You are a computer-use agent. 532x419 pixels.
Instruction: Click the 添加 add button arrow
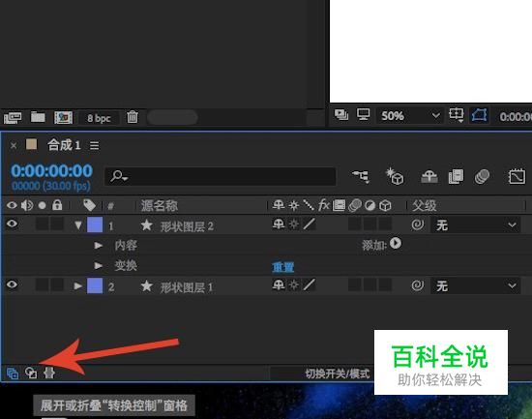click(x=396, y=244)
